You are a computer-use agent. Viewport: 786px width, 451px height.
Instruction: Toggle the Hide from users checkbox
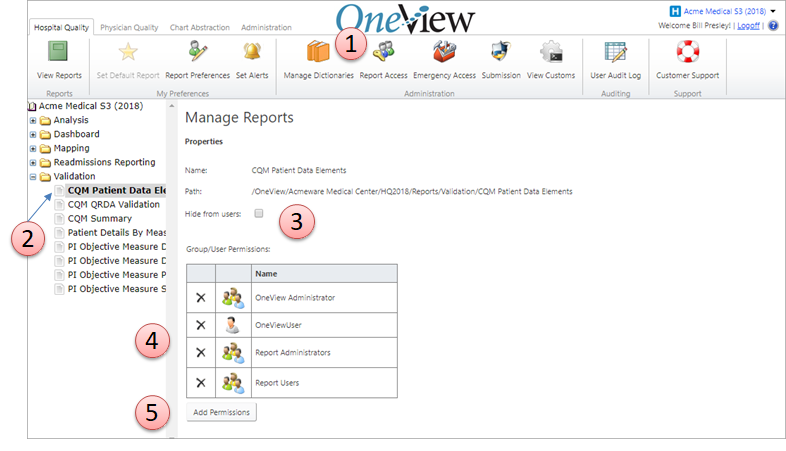[259, 213]
